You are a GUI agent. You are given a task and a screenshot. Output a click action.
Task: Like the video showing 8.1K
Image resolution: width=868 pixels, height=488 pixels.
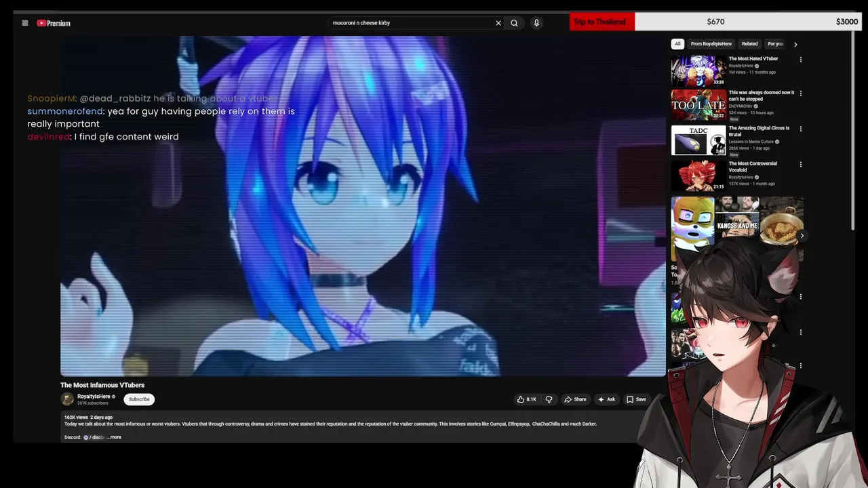click(x=527, y=399)
